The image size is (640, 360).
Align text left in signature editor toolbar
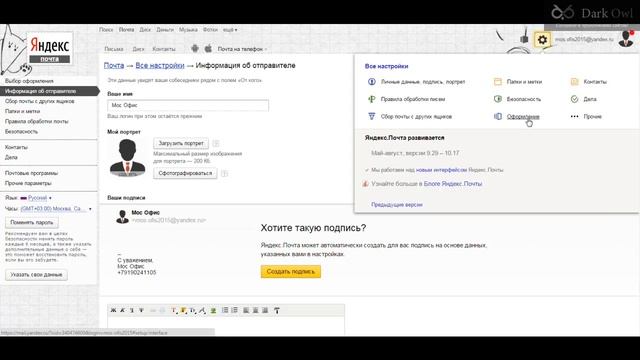pyautogui.click(x=246, y=311)
